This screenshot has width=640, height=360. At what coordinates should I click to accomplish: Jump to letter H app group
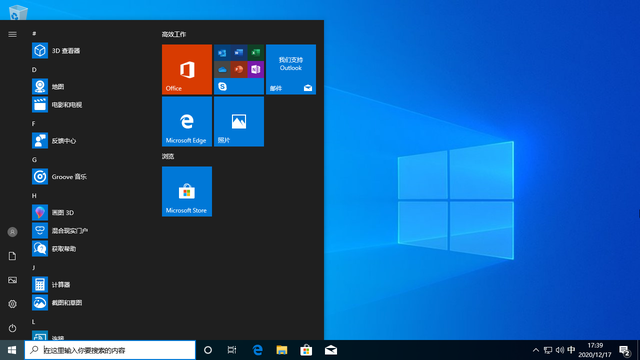tap(34, 196)
